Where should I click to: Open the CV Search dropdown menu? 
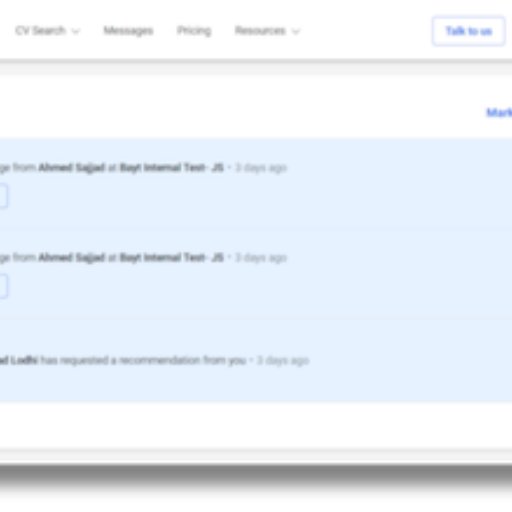pos(47,31)
